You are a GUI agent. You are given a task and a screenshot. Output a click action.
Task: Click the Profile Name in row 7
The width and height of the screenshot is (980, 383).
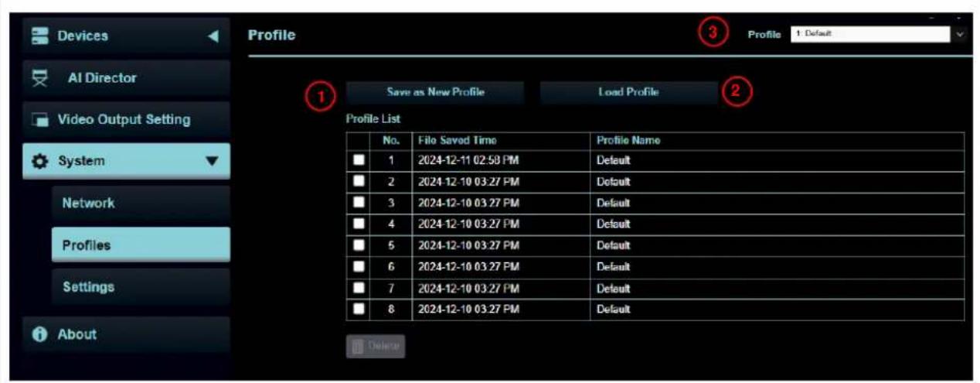click(x=613, y=287)
